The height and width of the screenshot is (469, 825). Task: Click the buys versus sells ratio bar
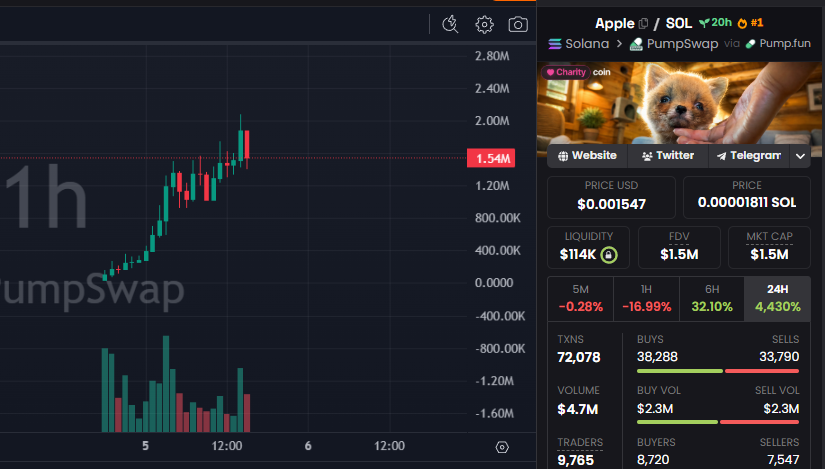pyautogui.click(x=718, y=371)
